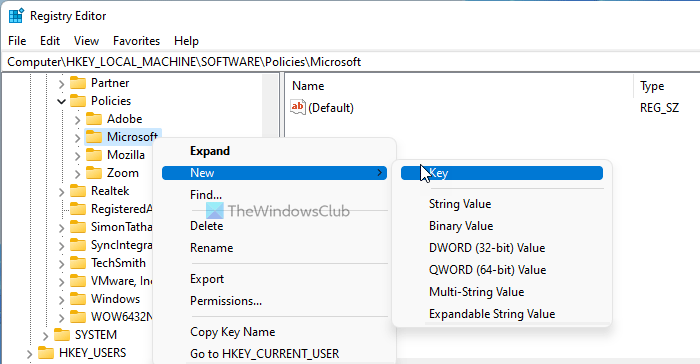Select Export from the context menu
The width and height of the screenshot is (700, 364).
tap(274, 279)
